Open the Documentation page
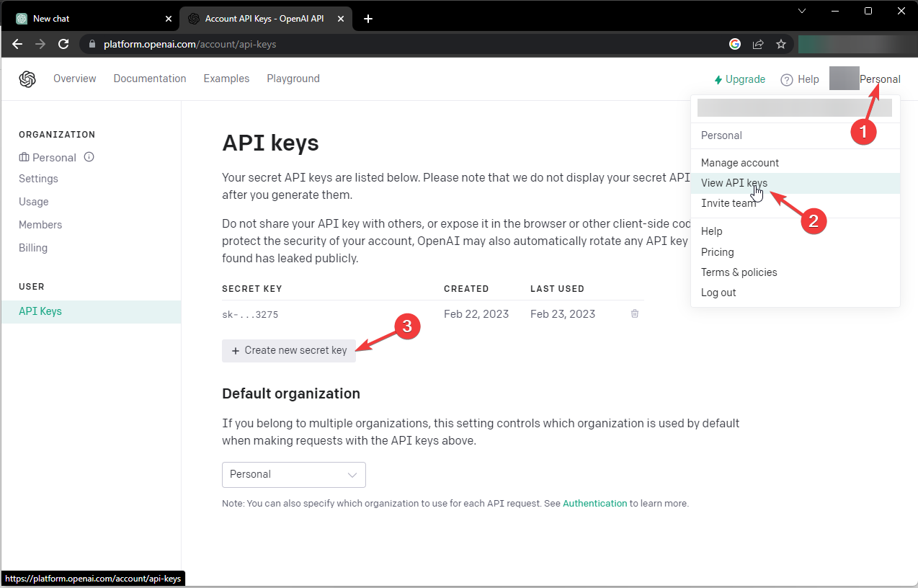 tap(150, 79)
